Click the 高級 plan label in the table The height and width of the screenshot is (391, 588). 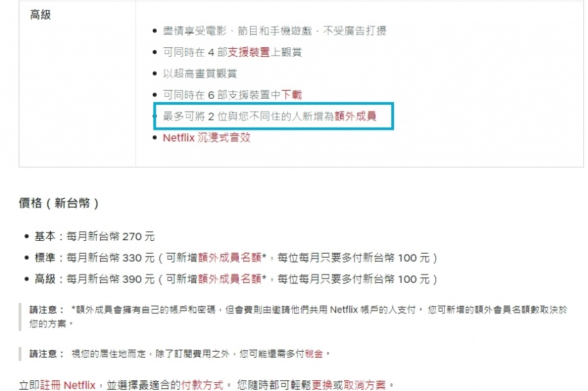[x=40, y=15]
